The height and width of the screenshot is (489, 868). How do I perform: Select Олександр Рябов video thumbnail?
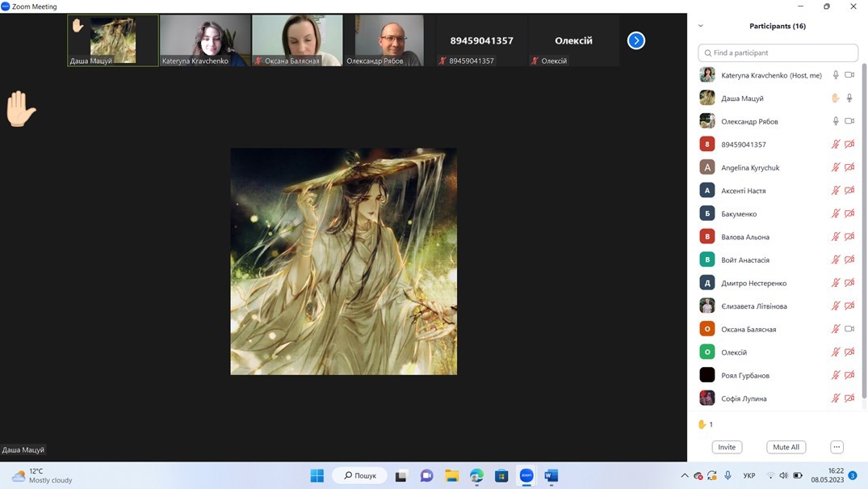(x=389, y=40)
